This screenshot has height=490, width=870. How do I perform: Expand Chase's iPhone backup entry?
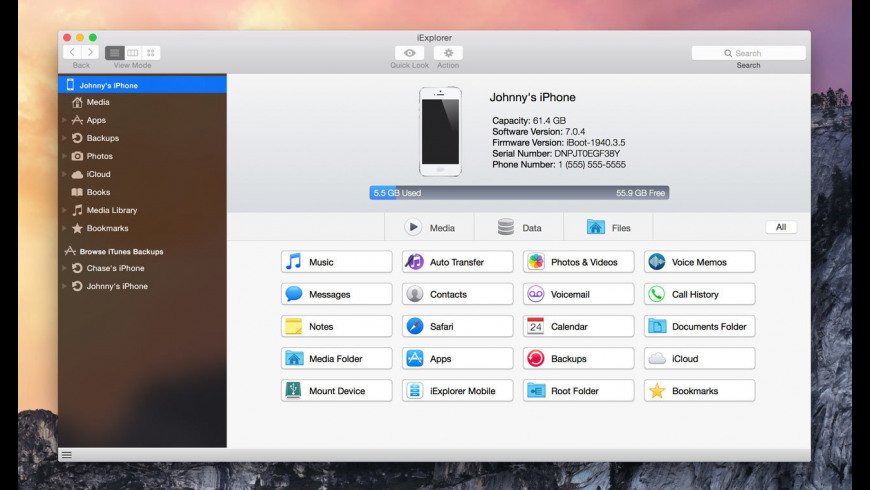65,268
